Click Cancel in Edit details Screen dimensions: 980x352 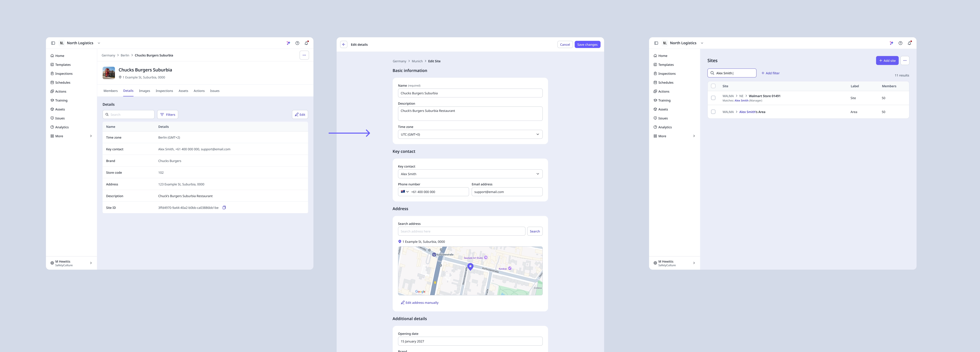tap(565, 45)
